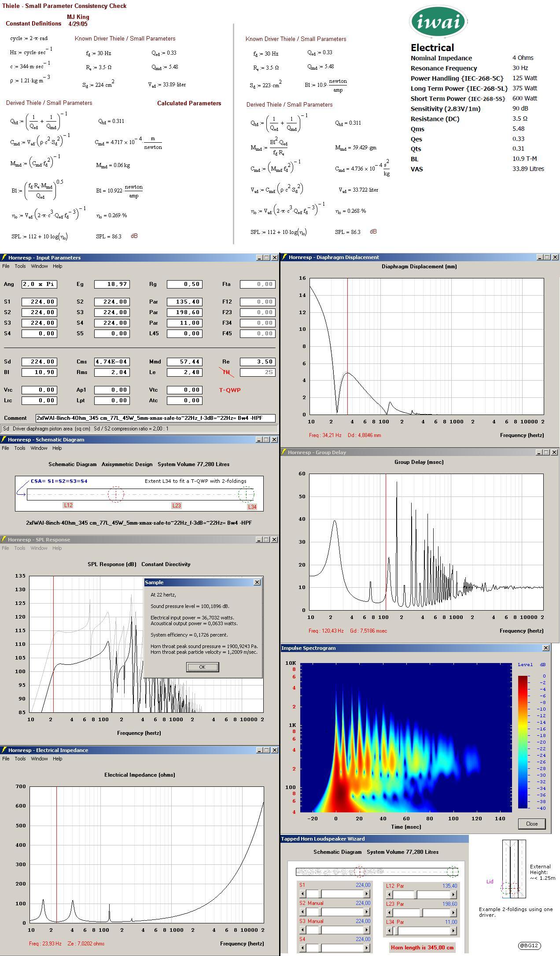Click the lightning icon in Schematic Diagram title bar
The height and width of the screenshot is (956, 560).
[x=4, y=440]
